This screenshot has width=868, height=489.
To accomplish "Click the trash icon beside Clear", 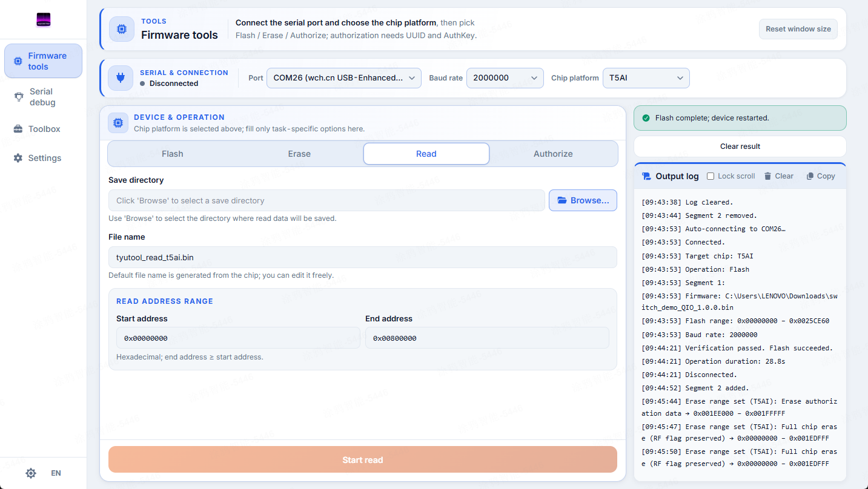I will click(x=767, y=176).
